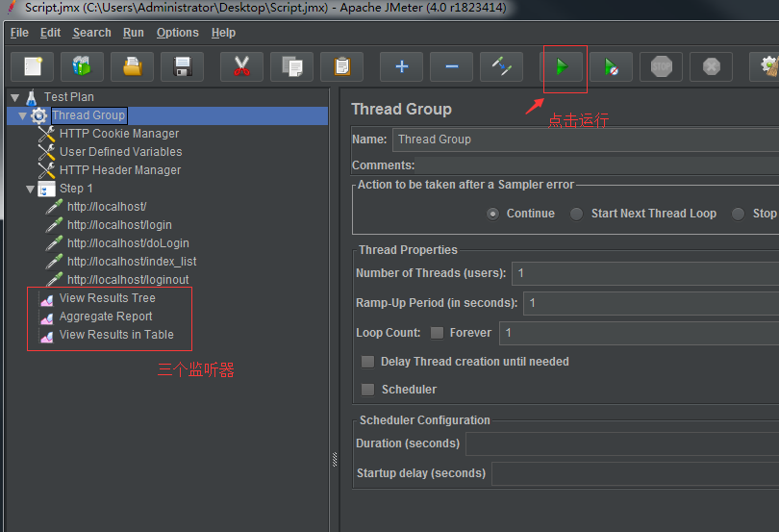779x532 pixels.
Task: Open the Search menu
Action: (x=92, y=33)
